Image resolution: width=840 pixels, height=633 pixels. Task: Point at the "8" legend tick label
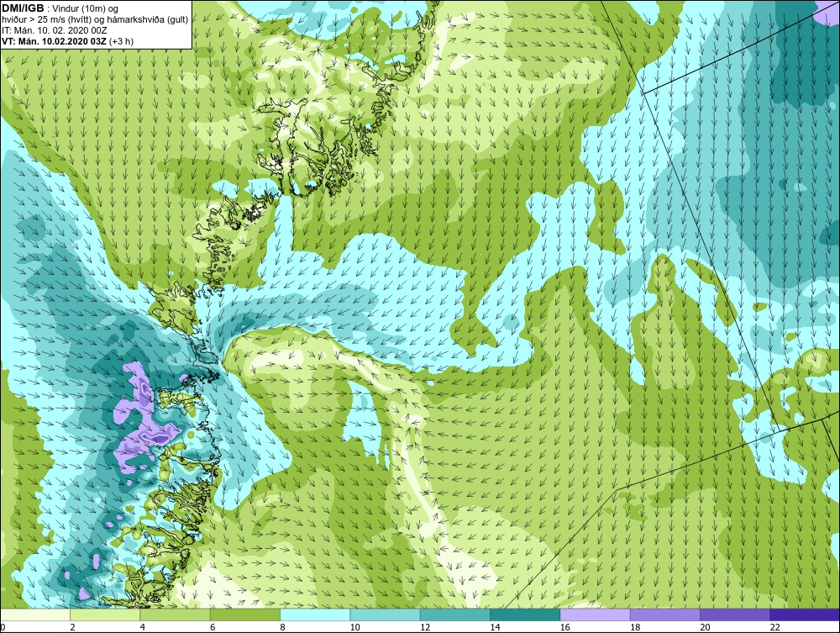tap(283, 627)
